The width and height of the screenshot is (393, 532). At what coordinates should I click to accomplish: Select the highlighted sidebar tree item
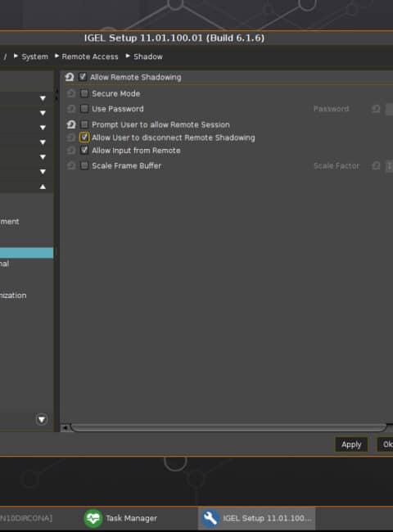[26, 253]
